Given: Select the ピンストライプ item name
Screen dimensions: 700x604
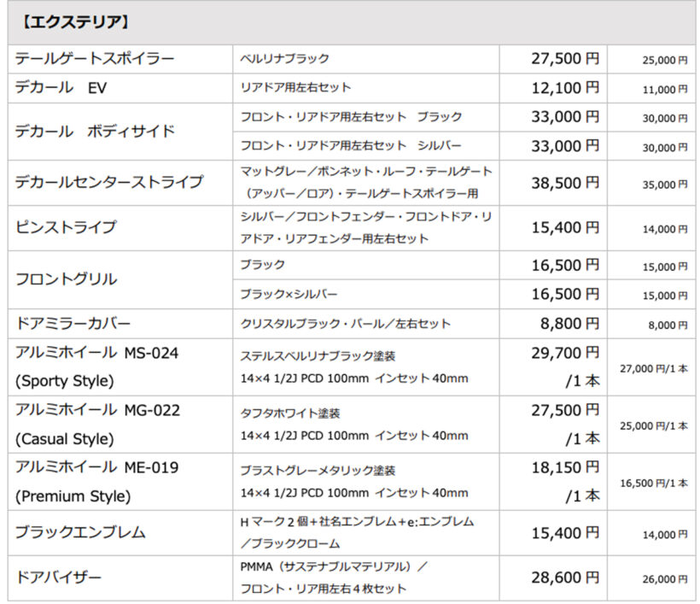Looking at the screenshot, I should [66, 227].
